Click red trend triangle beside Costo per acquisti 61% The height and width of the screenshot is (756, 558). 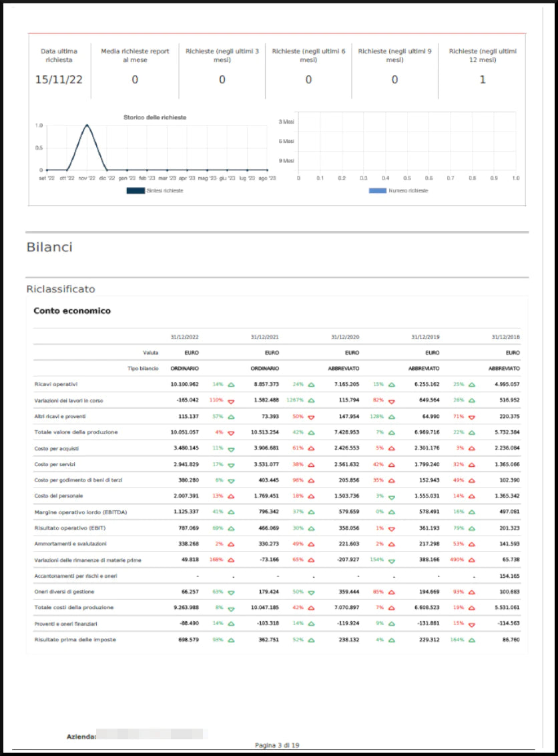point(310,447)
